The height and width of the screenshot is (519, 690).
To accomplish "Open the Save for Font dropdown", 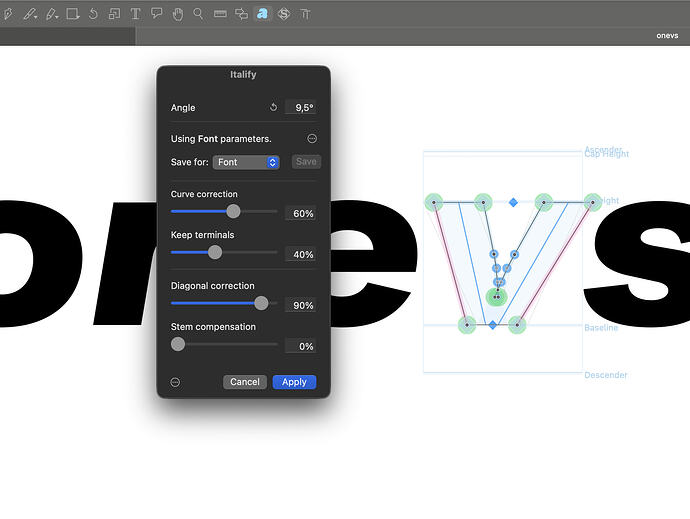I will [x=246, y=162].
